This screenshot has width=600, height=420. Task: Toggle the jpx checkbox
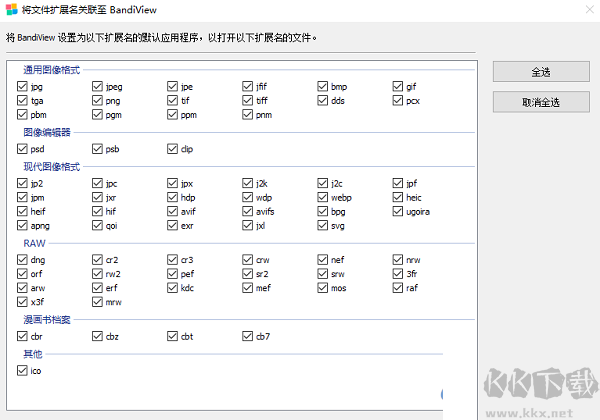172,183
